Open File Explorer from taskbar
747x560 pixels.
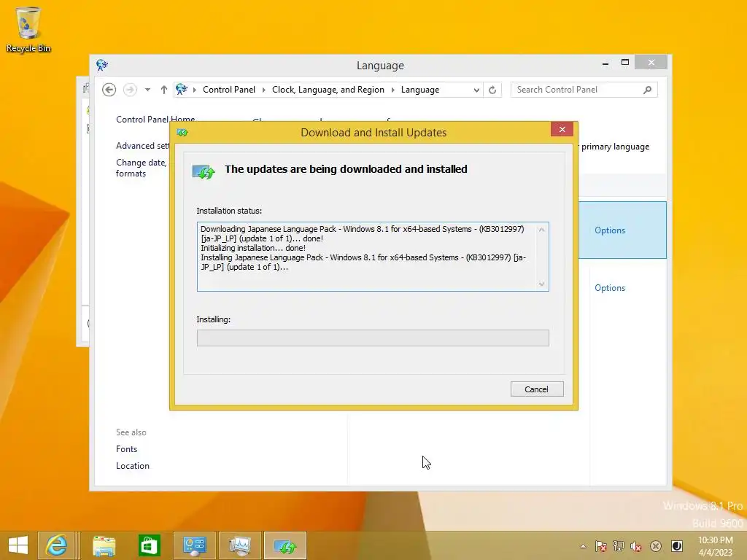pos(104,545)
